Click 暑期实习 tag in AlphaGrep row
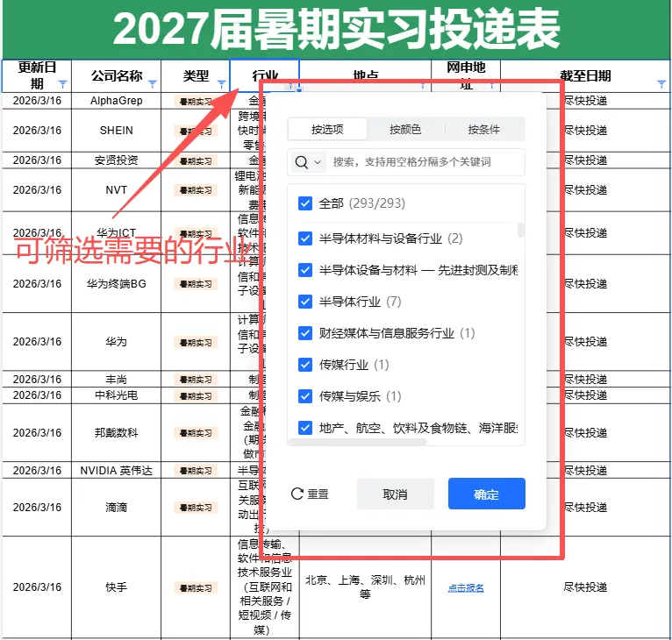 pyautogui.click(x=196, y=102)
